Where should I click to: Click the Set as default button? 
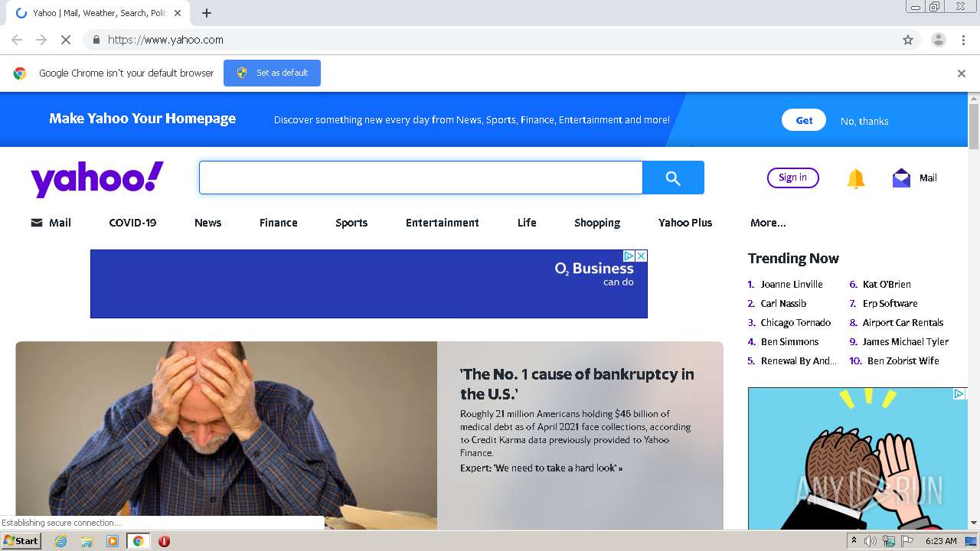point(272,73)
